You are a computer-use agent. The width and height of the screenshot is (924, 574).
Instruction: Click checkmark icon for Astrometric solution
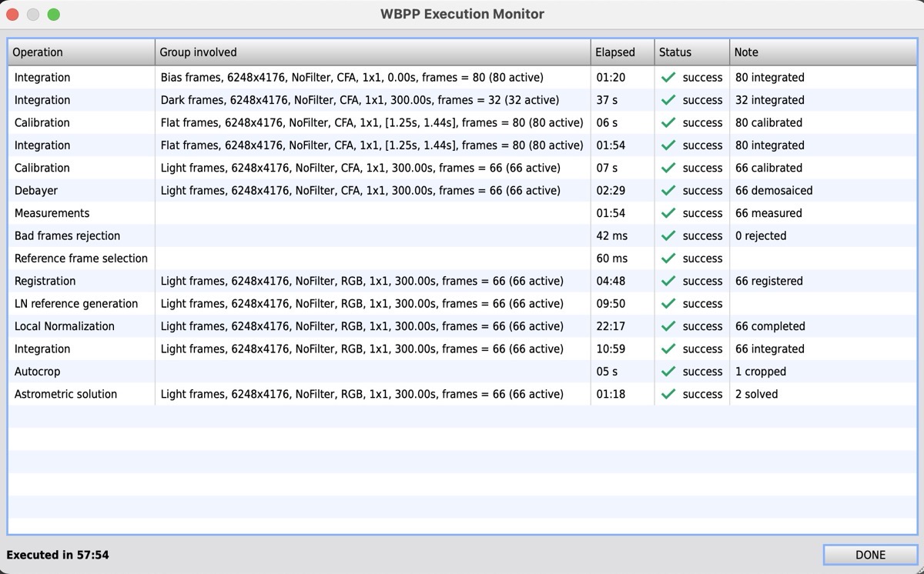click(x=668, y=394)
